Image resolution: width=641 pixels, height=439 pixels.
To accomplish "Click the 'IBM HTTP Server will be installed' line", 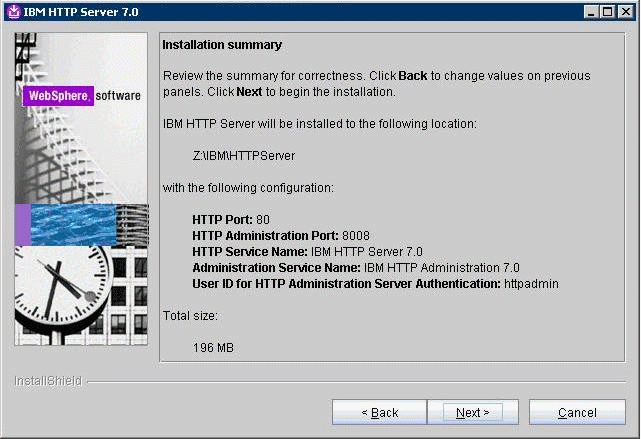I will pyautogui.click(x=320, y=124).
